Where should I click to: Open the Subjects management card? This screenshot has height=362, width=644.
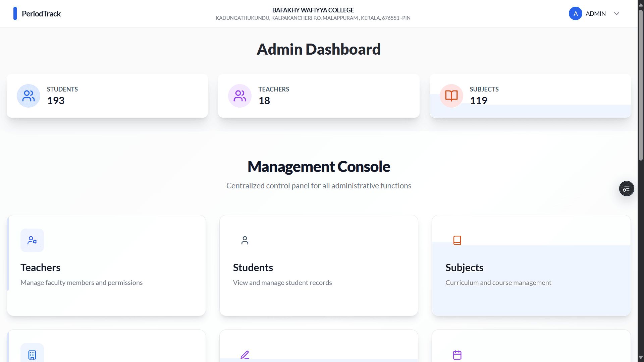(x=531, y=265)
